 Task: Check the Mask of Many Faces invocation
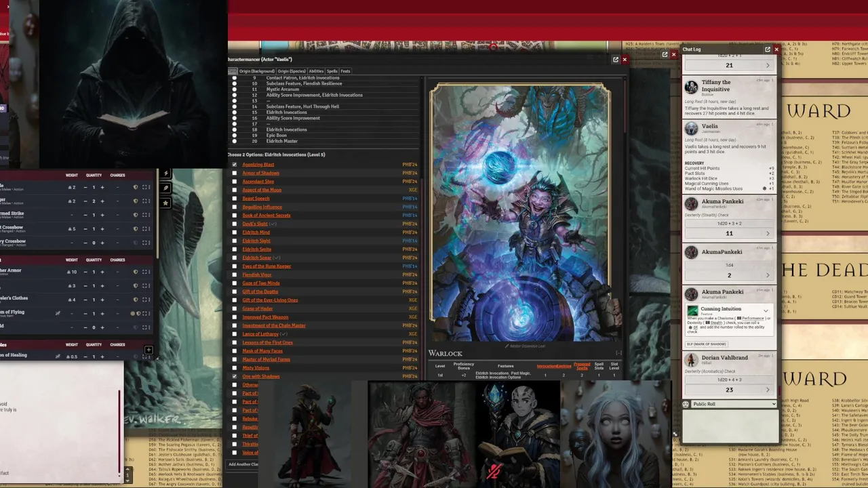[235, 351]
